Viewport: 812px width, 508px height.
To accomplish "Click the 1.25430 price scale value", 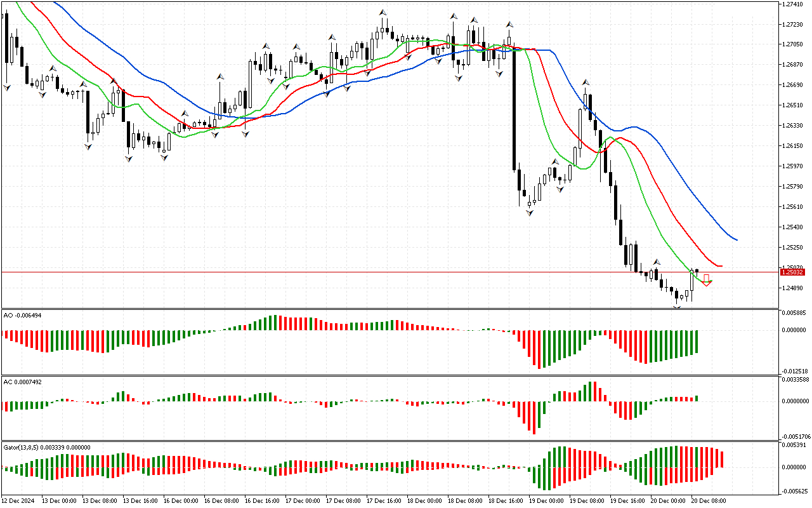I will (793, 227).
